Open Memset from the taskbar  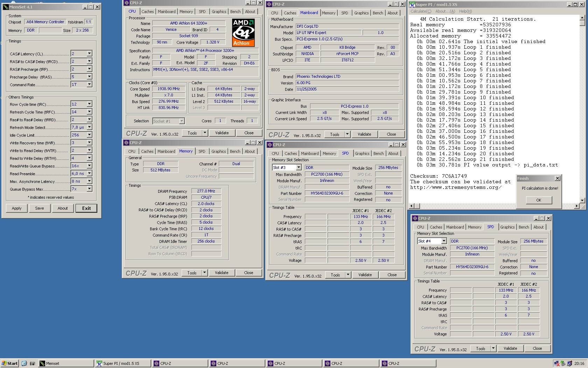point(65,363)
